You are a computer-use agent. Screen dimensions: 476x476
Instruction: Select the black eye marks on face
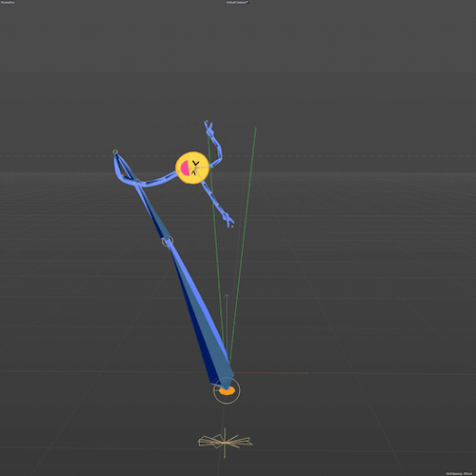click(195, 168)
